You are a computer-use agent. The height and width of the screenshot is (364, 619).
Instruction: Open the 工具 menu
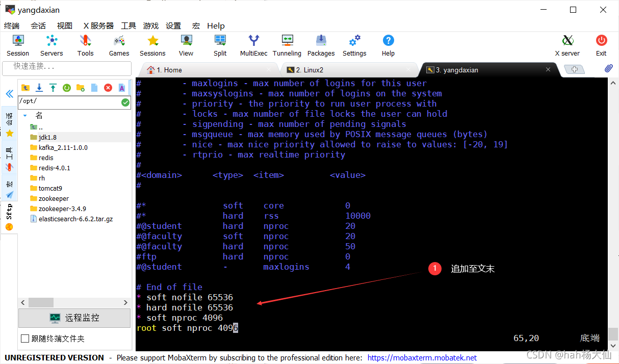[x=128, y=25]
